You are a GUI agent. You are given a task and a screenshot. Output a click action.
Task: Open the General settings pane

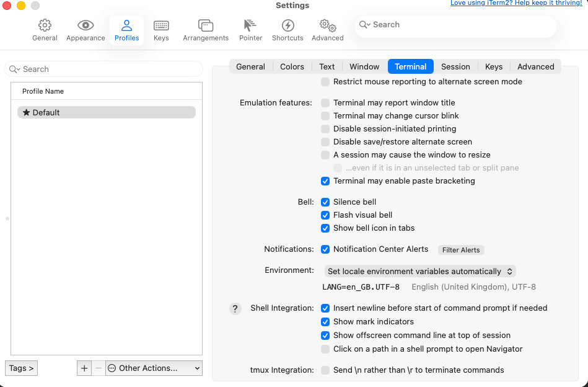click(44, 28)
